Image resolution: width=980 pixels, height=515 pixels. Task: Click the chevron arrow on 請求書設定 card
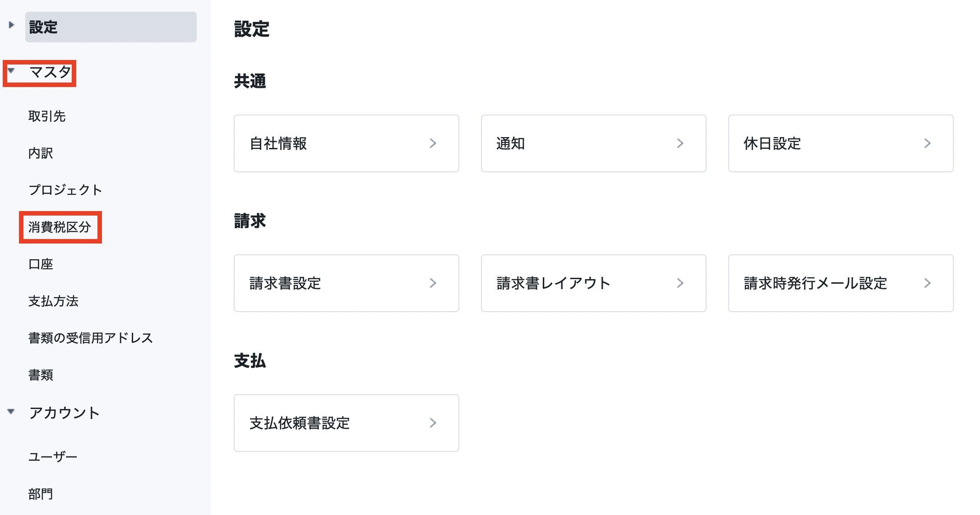tap(433, 283)
